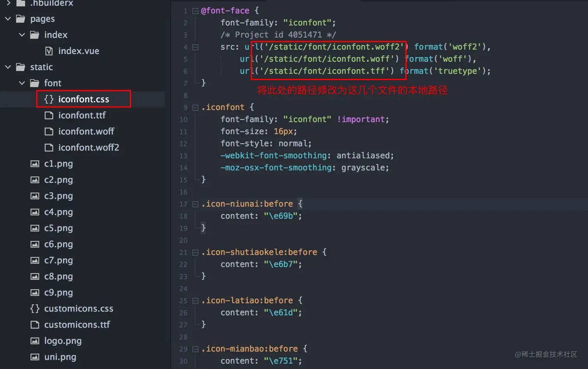Open uni.png file
Viewport: 588px width, 369px height.
point(60,357)
